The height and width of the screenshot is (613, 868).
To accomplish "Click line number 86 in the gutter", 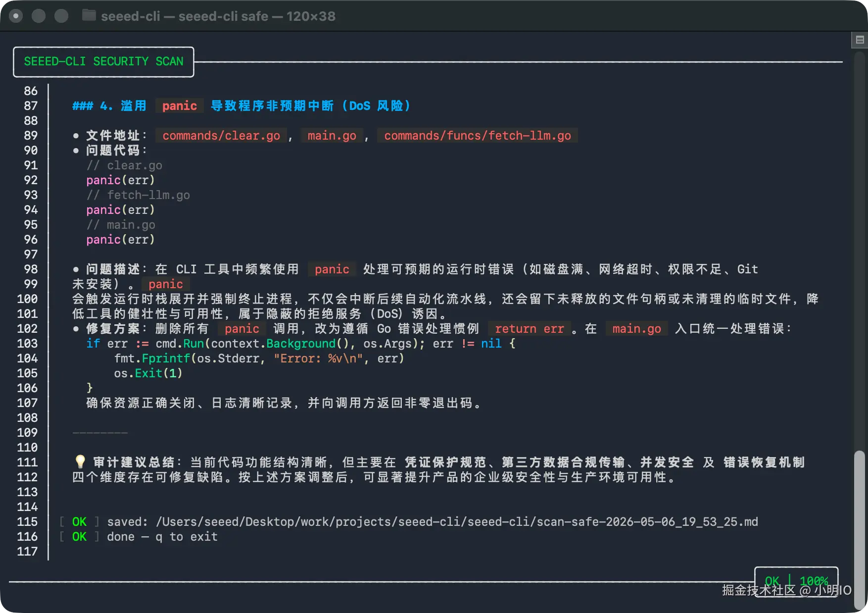I will point(31,91).
